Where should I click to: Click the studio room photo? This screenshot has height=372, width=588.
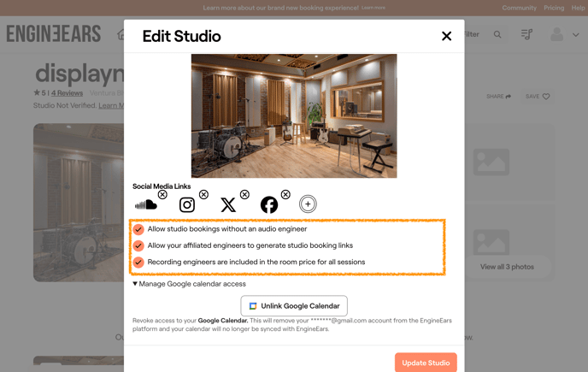(x=294, y=115)
